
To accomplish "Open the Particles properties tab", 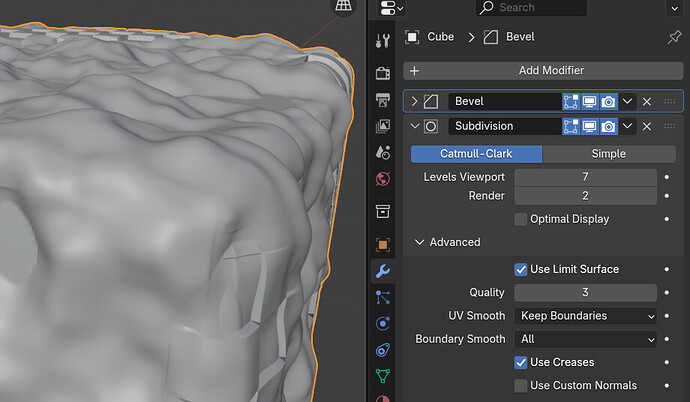I will (x=382, y=298).
